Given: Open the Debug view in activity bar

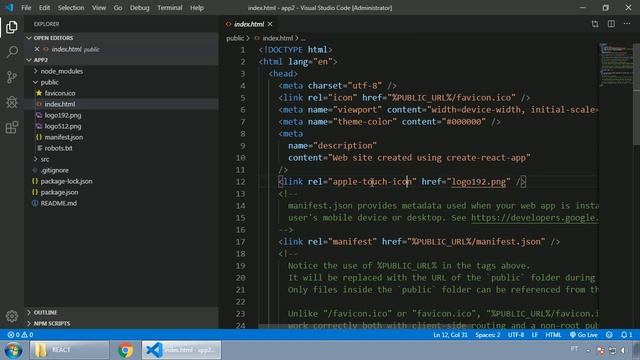Looking at the screenshot, I should click(x=12, y=102).
